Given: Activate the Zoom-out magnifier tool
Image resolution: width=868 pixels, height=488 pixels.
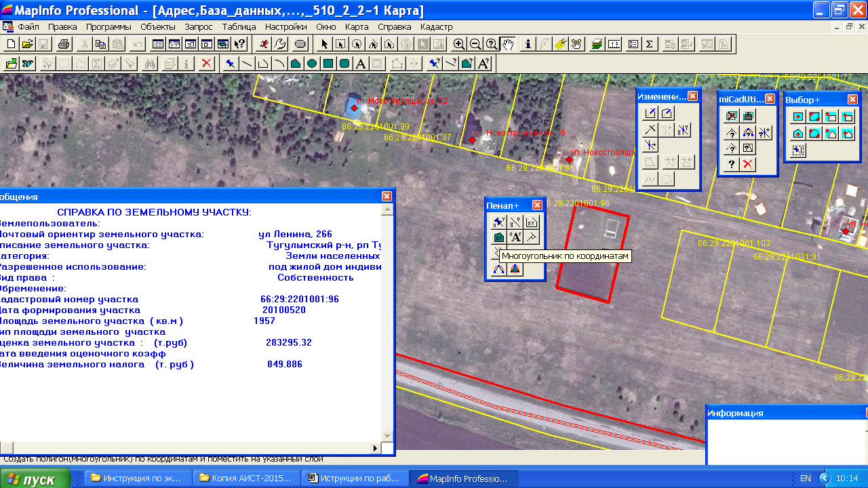Looking at the screenshot, I should point(475,44).
